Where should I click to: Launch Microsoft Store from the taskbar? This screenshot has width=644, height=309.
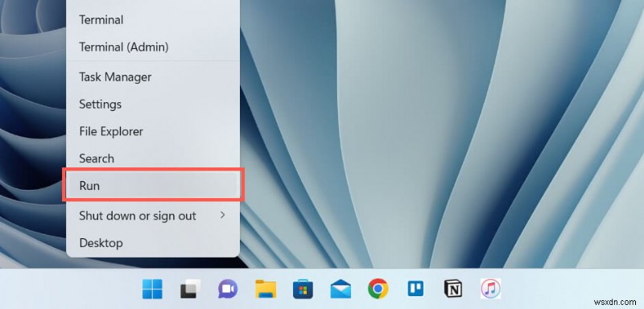(x=303, y=289)
